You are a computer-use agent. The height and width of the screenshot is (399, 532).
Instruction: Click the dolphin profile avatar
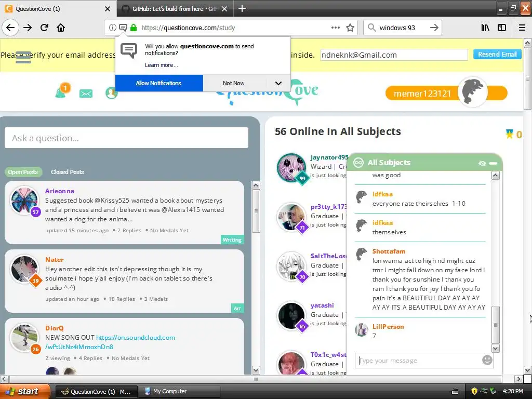click(x=473, y=91)
